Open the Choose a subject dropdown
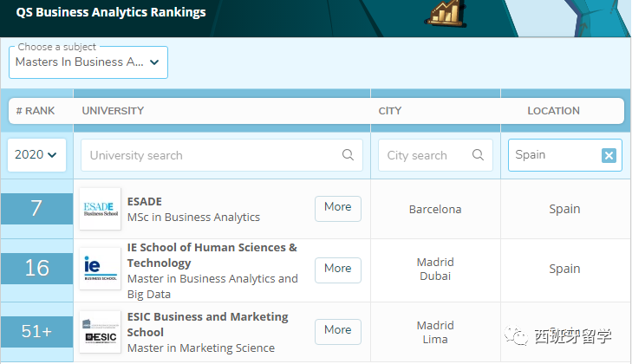 coord(88,62)
